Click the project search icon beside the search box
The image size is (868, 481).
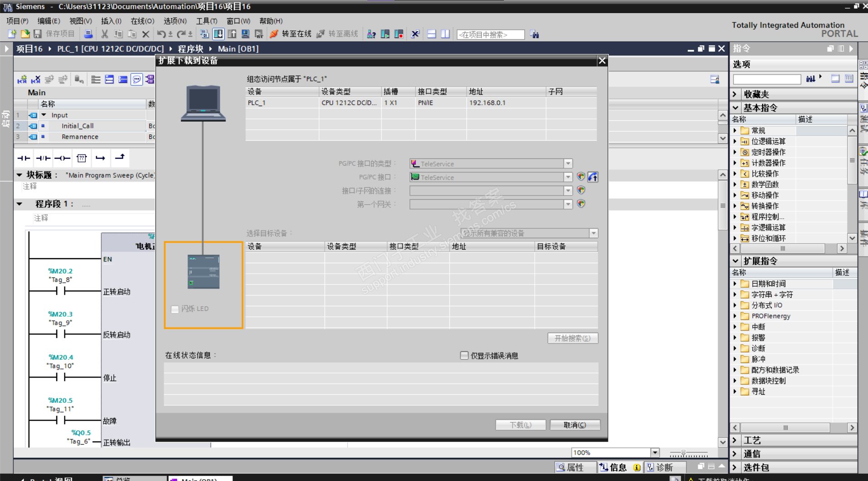(x=535, y=34)
